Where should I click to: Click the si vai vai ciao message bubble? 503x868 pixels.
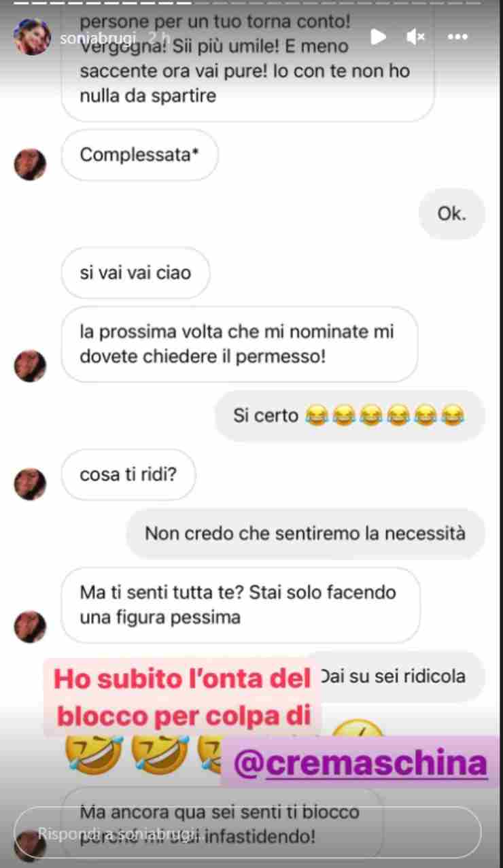pyautogui.click(x=135, y=273)
